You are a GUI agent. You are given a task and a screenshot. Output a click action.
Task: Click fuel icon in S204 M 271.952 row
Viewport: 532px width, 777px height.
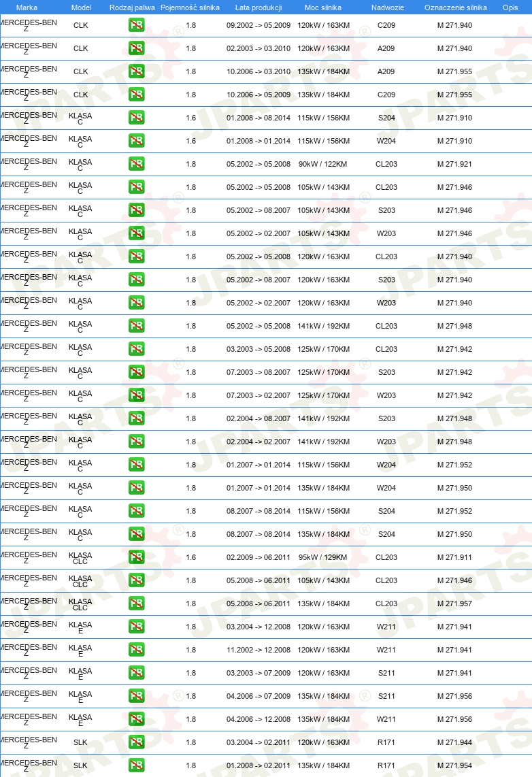click(136, 510)
